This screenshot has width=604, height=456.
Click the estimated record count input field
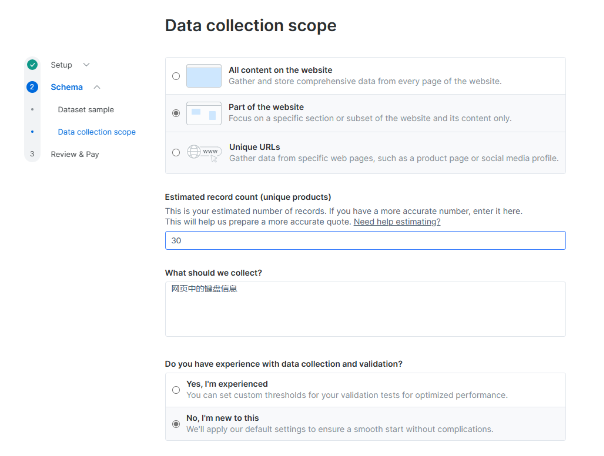point(365,241)
